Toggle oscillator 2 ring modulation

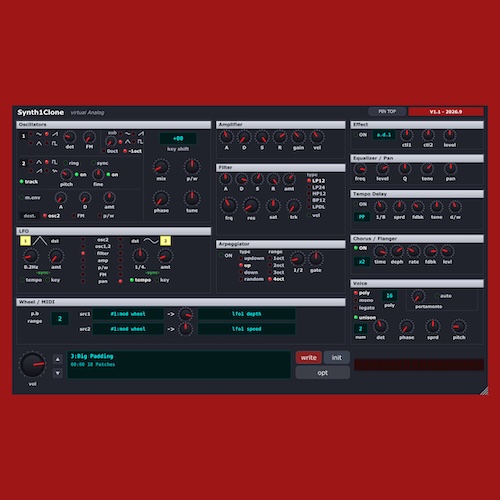click(x=71, y=163)
